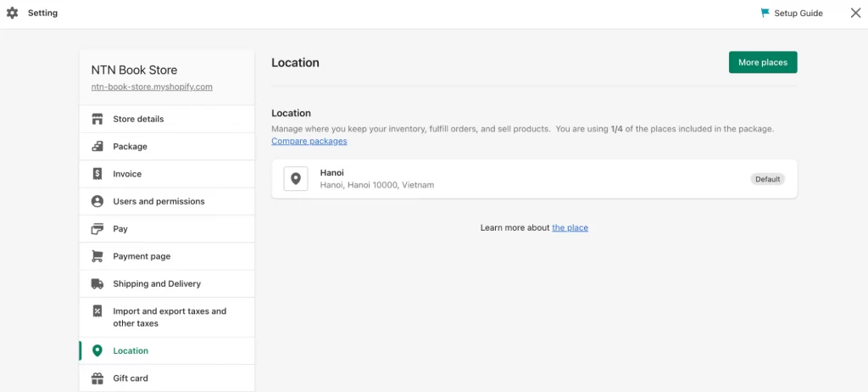Click the 'Setting' title text

click(42, 13)
